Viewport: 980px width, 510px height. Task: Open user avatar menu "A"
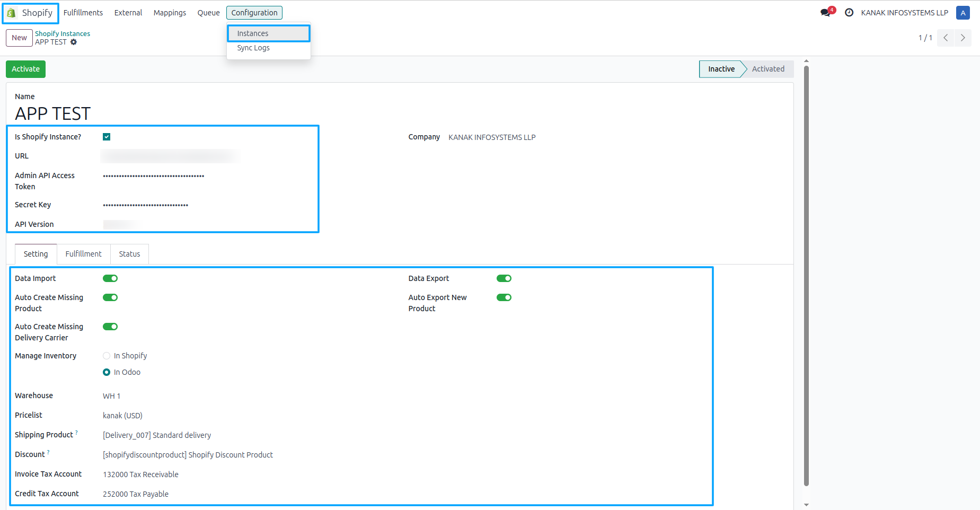[x=963, y=13]
